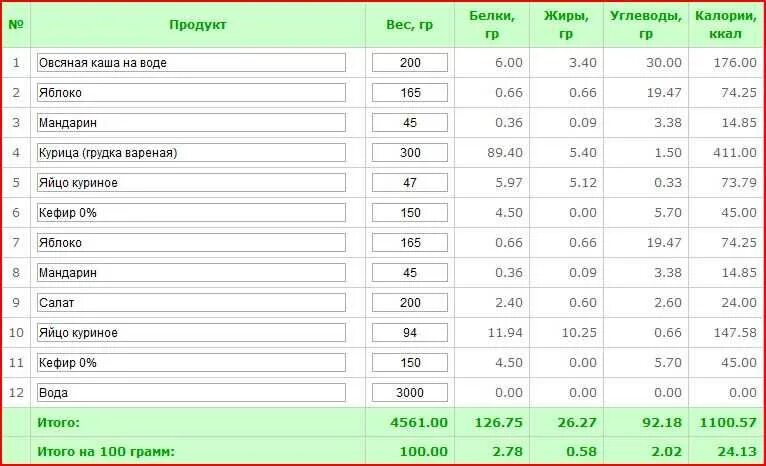This screenshot has height=466, width=766.
Task: Select the weight field showing 300
Action: (410, 153)
